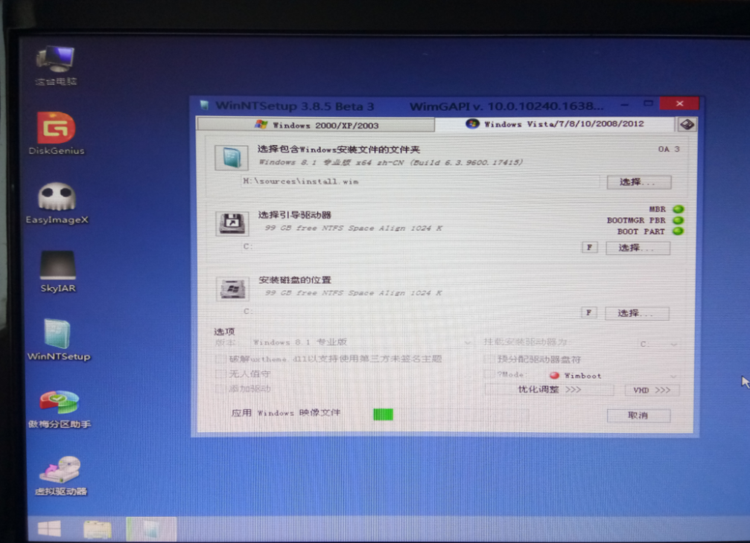Click the F button for install drive

pyautogui.click(x=589, y=313)
